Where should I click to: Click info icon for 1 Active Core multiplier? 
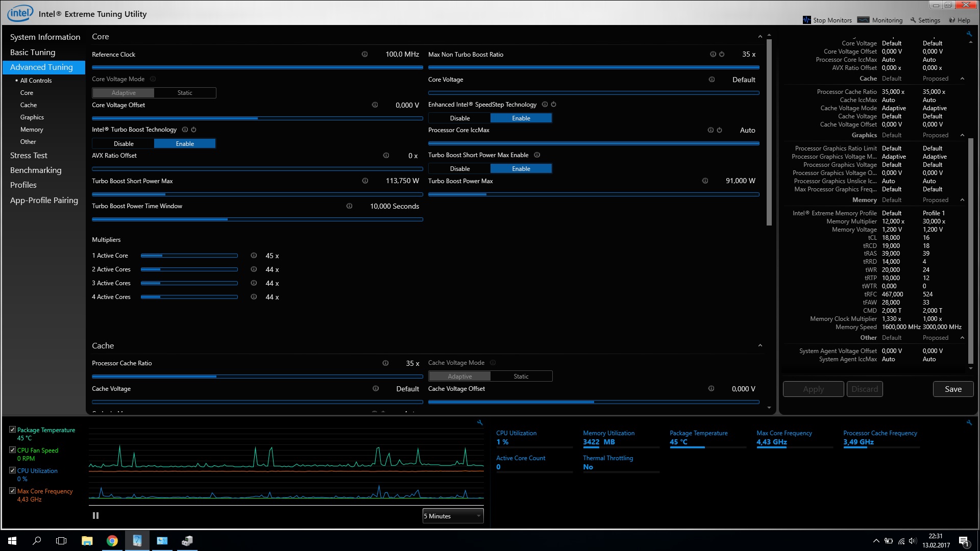[254, 255]
